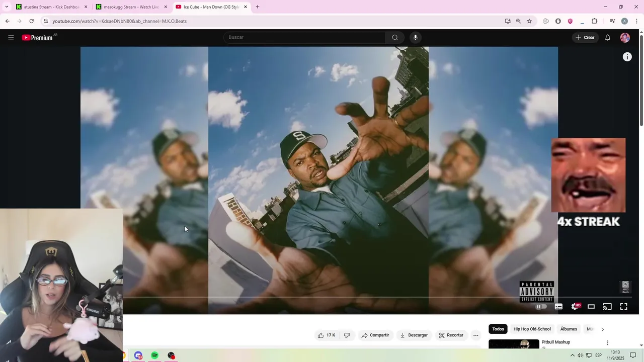Select the Álbumes filter chip
The height and width of the screenshot is (362, 644).
(x=569, y=329)
